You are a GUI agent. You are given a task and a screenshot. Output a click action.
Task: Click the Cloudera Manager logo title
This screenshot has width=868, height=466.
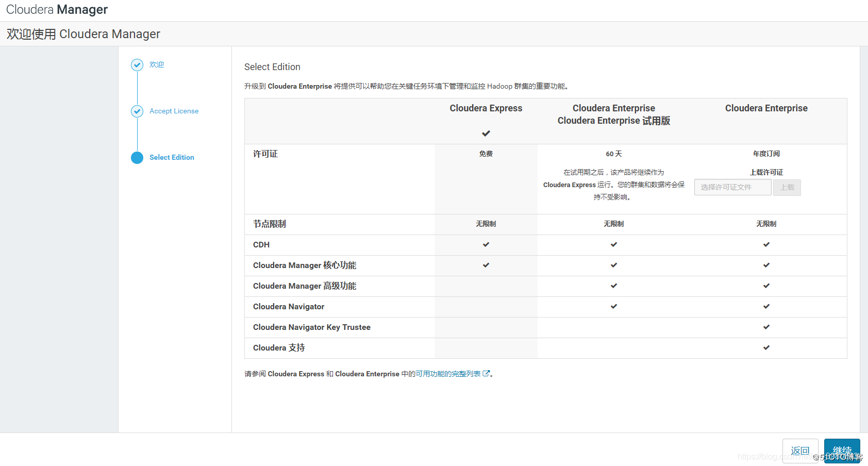(57, 10)
